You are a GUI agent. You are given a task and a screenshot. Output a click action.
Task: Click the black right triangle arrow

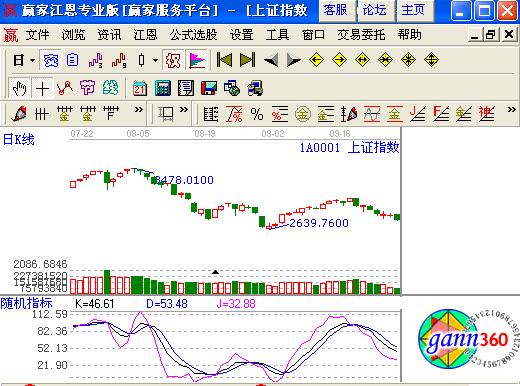294,60
